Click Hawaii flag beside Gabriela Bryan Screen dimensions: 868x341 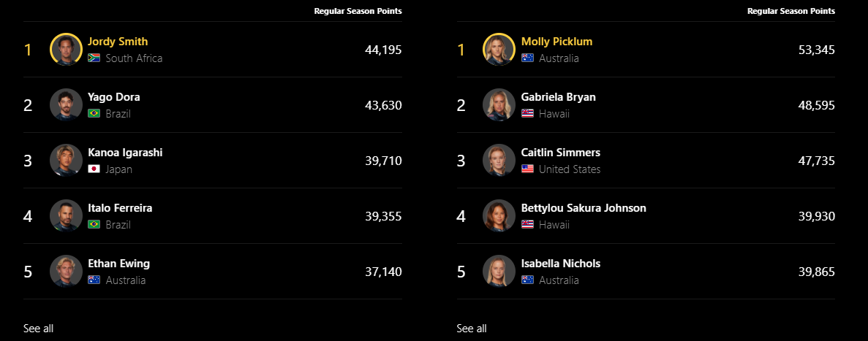(x=527, y=113)
